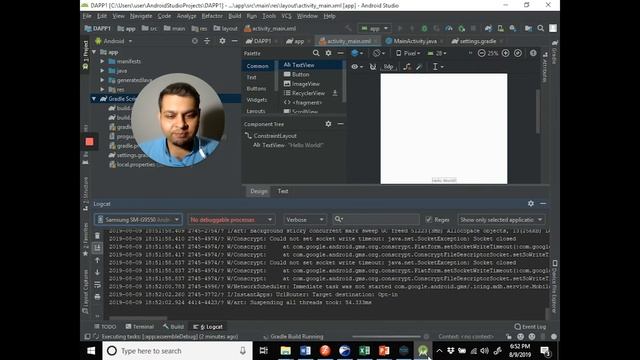Open the app run configuration dropdown
The height and width of the screenshot is (360, 640).
pyautogui.click(x=374, y=29)
